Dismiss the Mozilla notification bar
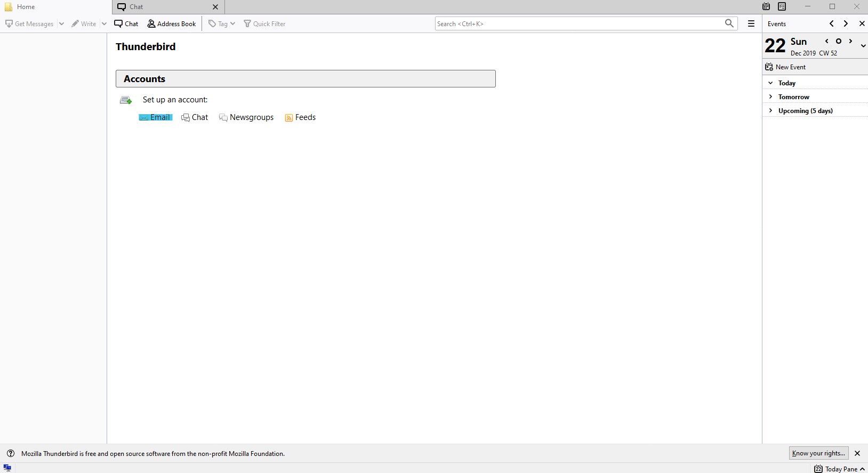This screenshot has height=473, width=868. click(857, 453)
